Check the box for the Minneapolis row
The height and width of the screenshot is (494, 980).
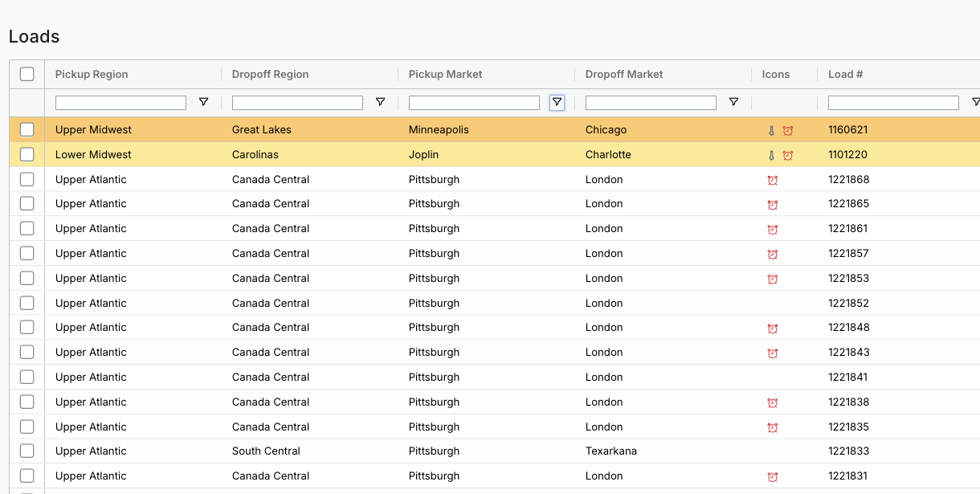click(x=27, y=129)
